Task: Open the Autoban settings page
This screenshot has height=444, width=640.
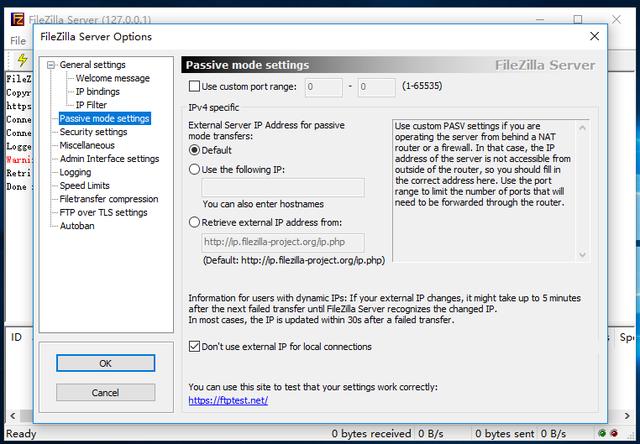Action: click(x=77, y=226)
